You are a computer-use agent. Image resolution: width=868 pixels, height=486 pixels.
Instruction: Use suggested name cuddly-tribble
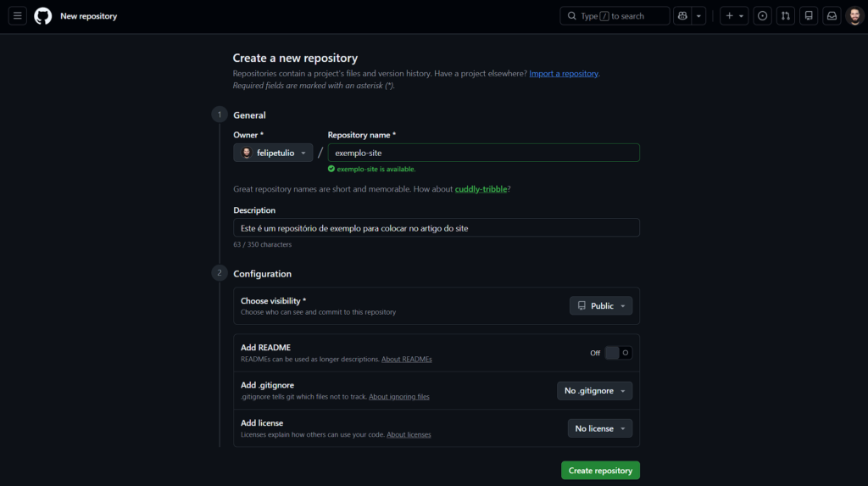coord(481,189)
